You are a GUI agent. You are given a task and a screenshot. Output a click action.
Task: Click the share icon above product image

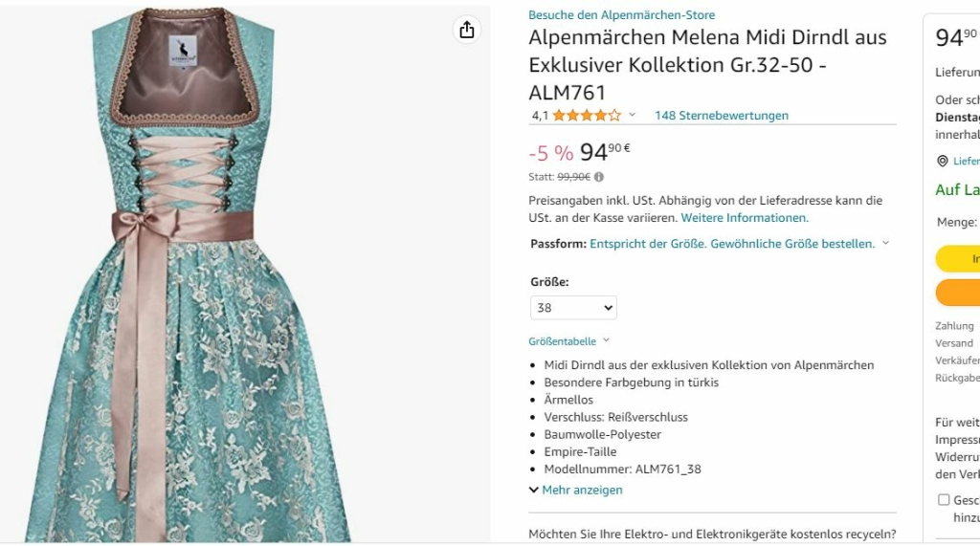click(x=467, y=30)
